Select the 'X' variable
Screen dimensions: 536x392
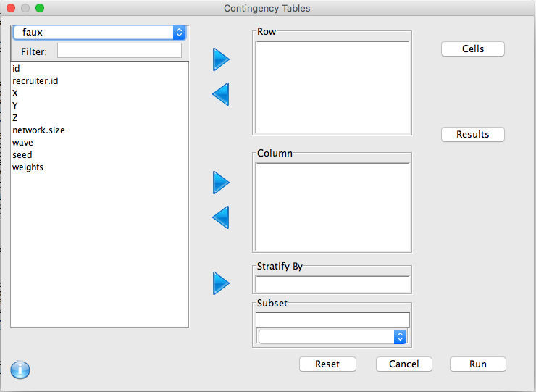(x=99, y=93)
